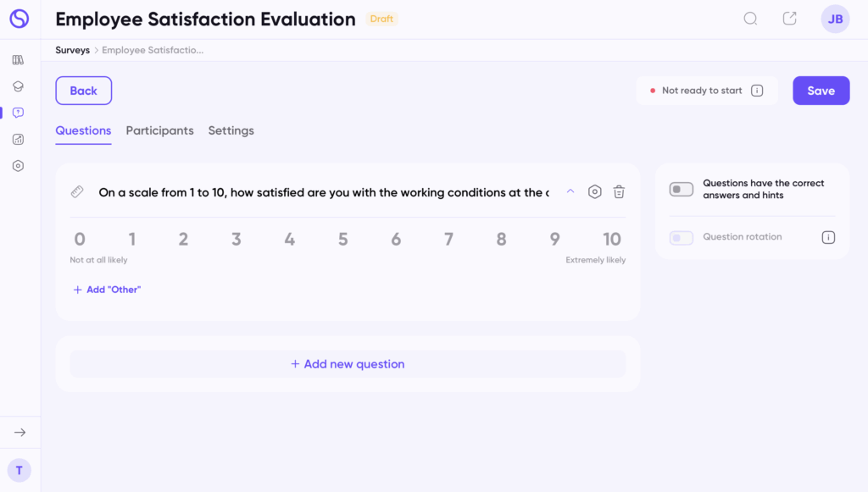Open question settings hexagon icon
Viewport: 868px width, 492px height.
point(595,192)
